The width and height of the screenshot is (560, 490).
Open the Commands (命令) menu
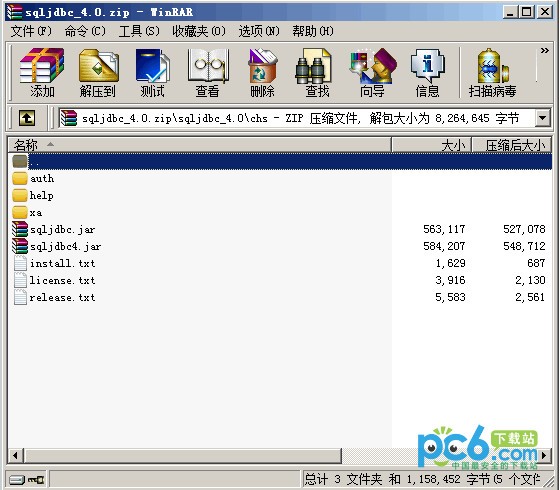click(85, 31)
